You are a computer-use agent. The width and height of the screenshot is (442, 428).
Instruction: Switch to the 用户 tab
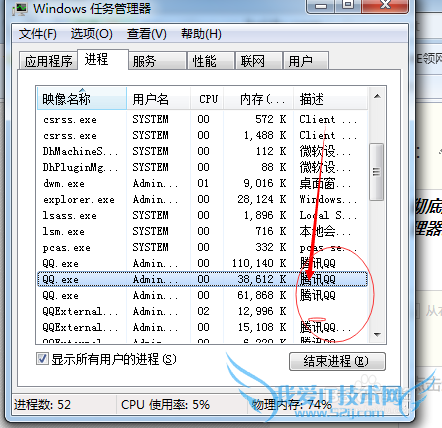tap(306, 61)
